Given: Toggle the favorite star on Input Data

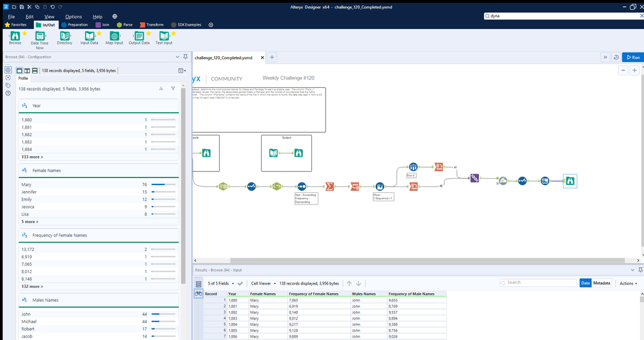Looking at the screenshot, I should click(99, 33).
